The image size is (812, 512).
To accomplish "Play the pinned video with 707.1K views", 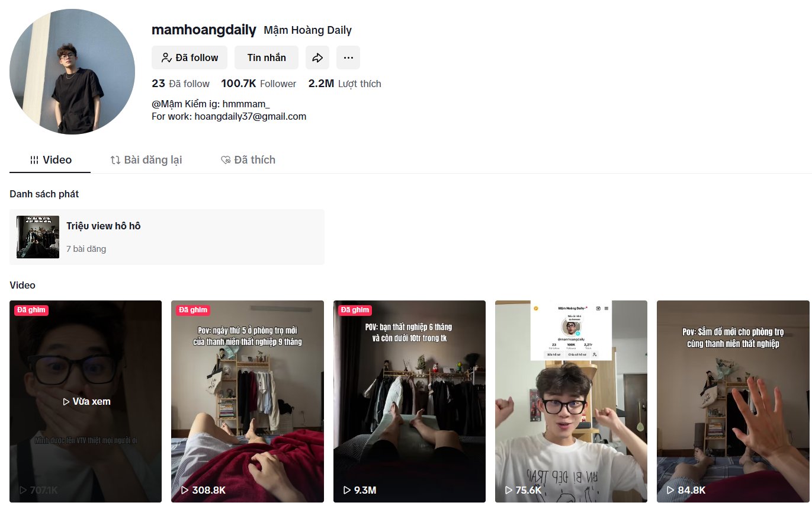I will point(85,402).
